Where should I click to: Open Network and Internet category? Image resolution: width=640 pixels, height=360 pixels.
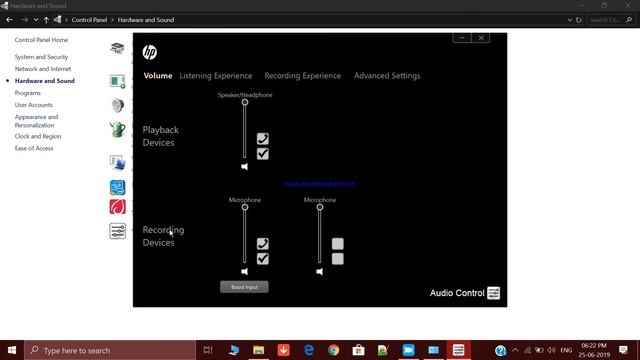pyautogui.click(x=43, y=69)
